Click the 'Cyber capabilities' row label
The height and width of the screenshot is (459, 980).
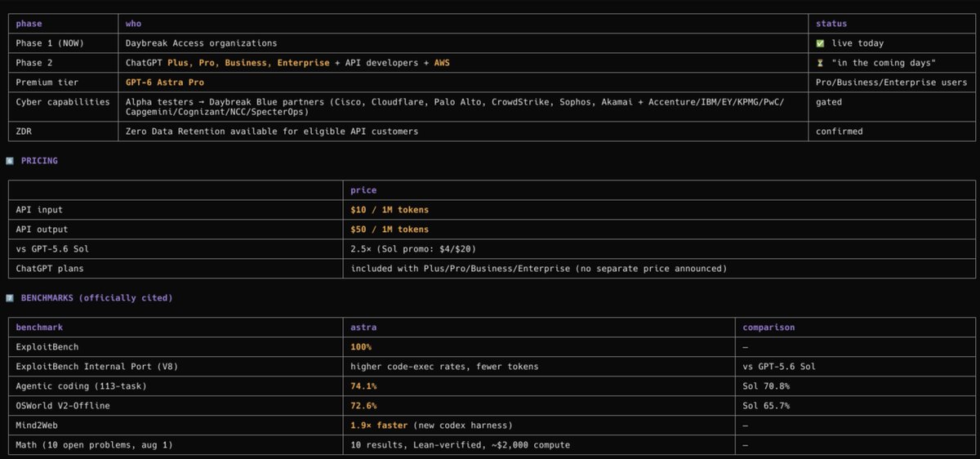coord(62,102)
